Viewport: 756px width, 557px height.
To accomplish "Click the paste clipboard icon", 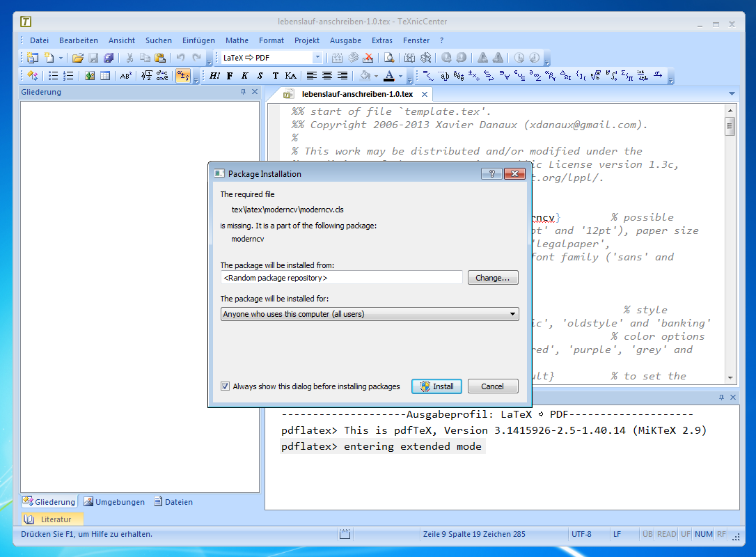I will click(160, 58).
